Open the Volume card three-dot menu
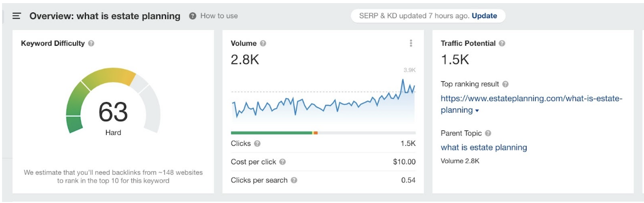 (411, 43)
